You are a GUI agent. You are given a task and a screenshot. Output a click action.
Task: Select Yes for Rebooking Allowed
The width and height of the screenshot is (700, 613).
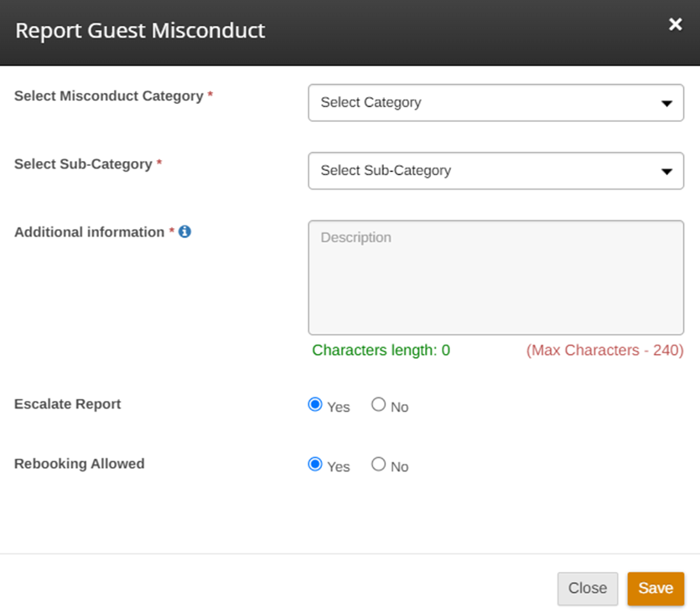coord(314,464)
